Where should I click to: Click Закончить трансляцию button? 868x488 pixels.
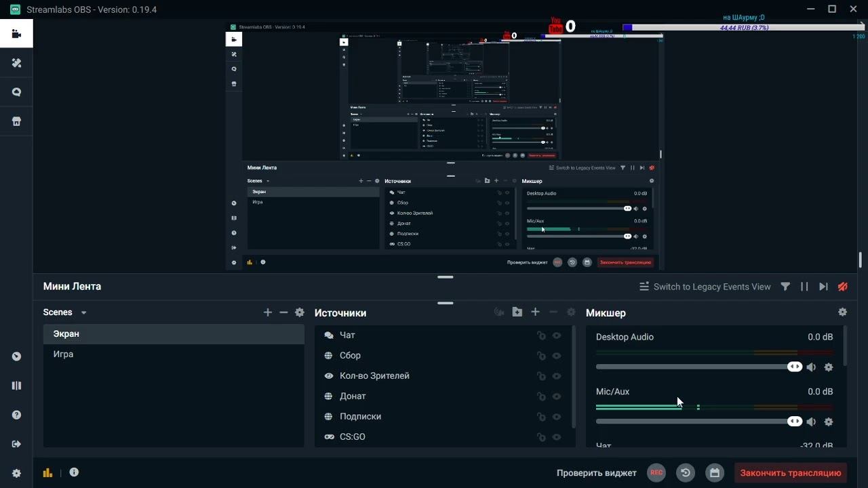tap(791, 473)
